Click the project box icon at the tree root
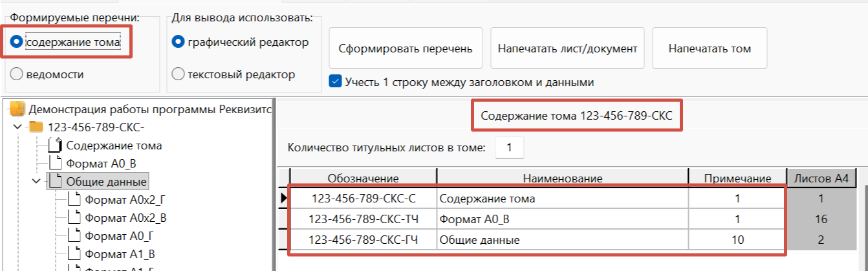 click(17, 108)
